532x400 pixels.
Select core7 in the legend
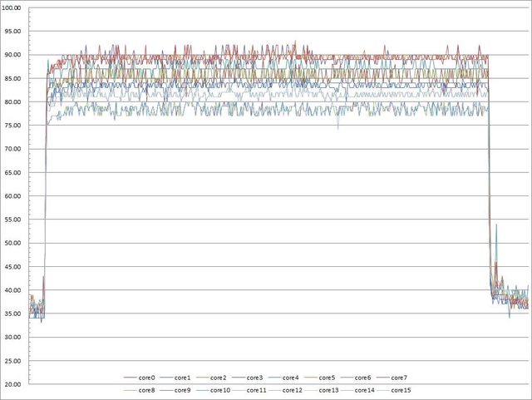click(399, 378)
